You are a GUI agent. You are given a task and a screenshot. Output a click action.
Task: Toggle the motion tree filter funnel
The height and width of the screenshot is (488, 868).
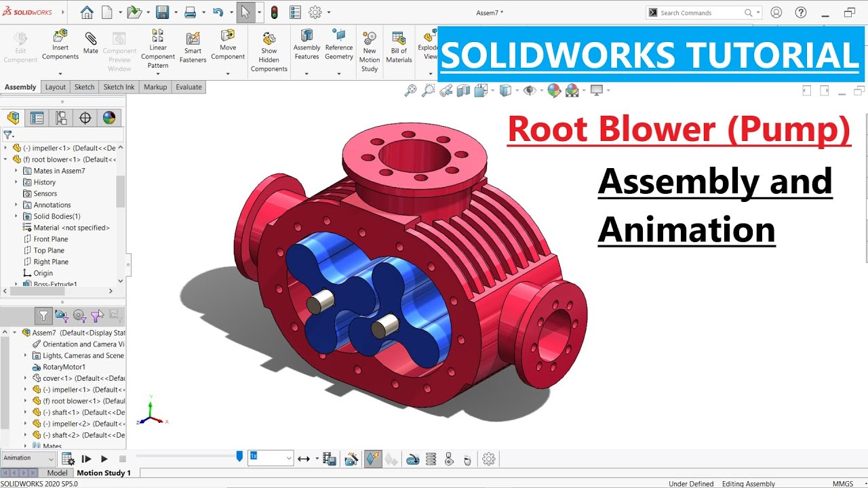[43, 315]
